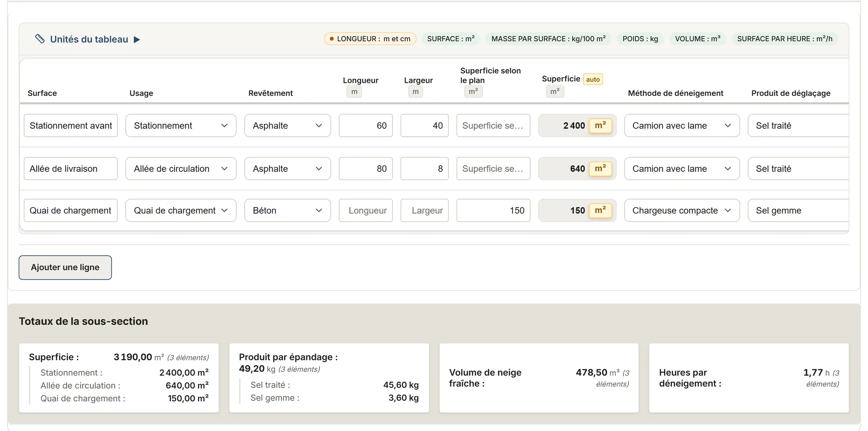
Task: Open the VOLUME : m³ unit chip
Action: (x=697, y=39)
